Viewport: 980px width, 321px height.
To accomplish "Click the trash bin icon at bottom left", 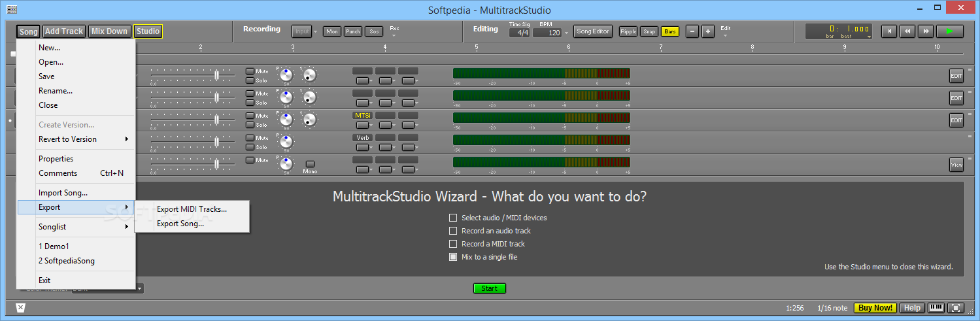I will (x=20, y=308).
